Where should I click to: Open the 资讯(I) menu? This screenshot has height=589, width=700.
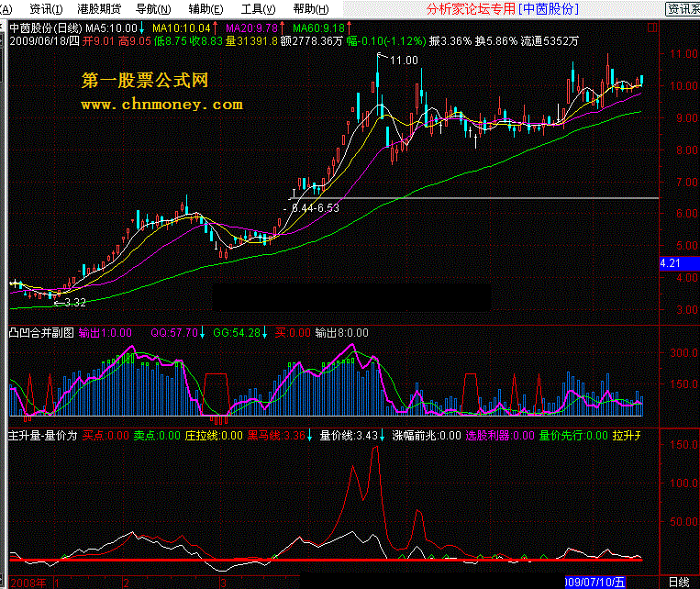click(x=46, y=9)
